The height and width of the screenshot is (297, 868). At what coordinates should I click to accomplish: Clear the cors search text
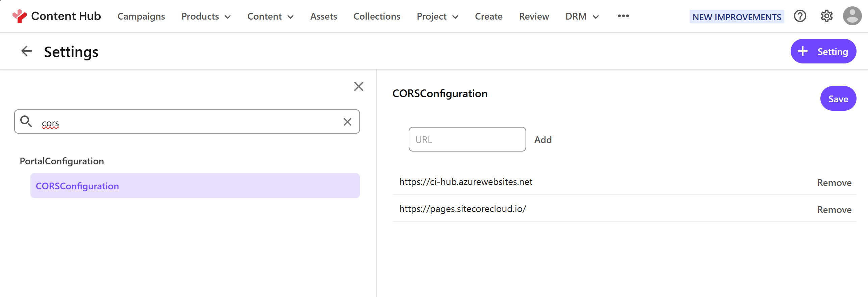(347, 122)
